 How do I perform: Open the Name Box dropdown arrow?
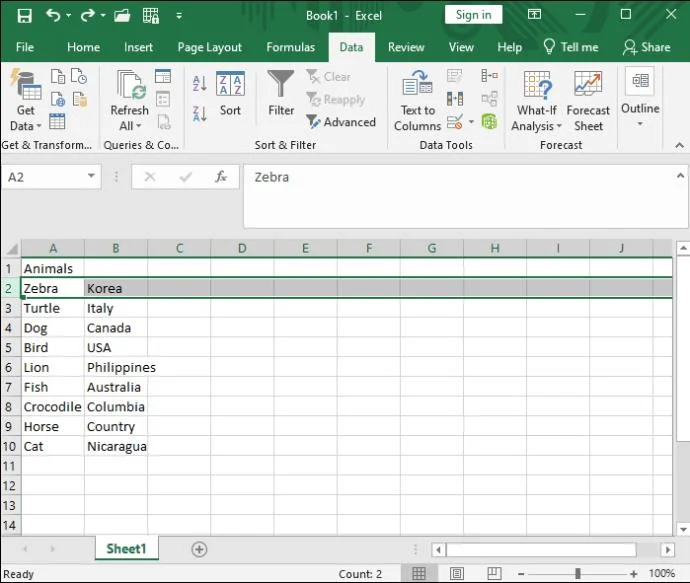tap(92, 177)
